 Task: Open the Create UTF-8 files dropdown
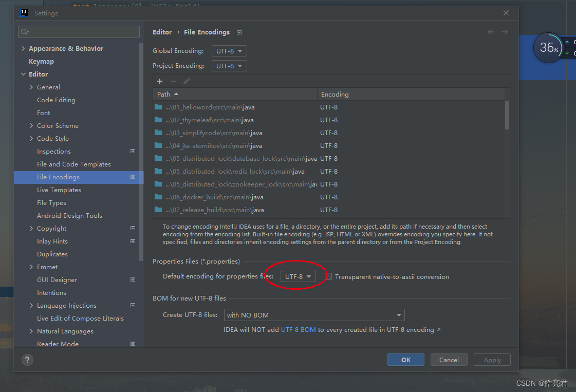314,315
